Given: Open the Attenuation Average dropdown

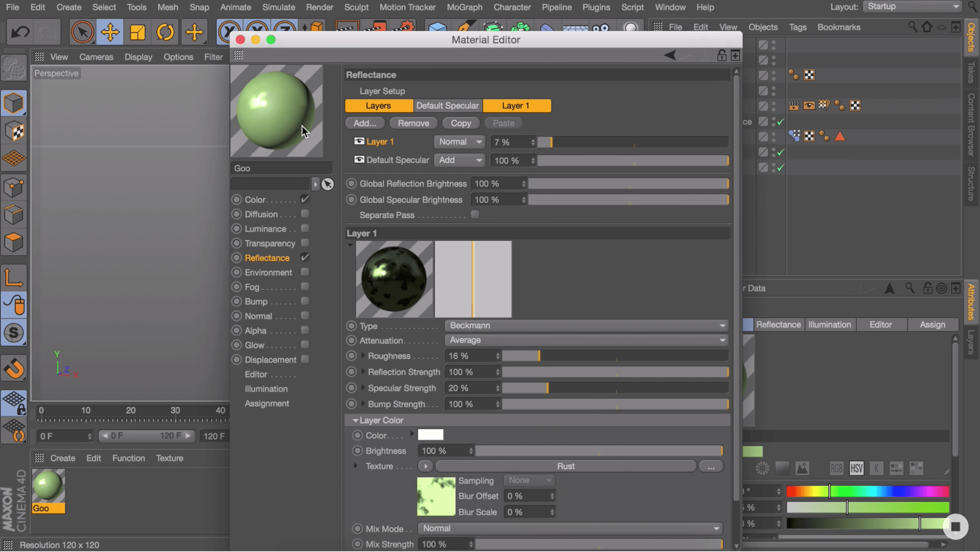Looking at the screenshot, I should pos(586,340).
